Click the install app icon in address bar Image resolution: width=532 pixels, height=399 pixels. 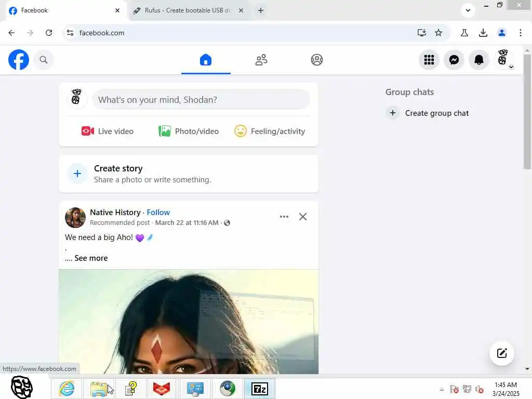click(x=422, y=33)
